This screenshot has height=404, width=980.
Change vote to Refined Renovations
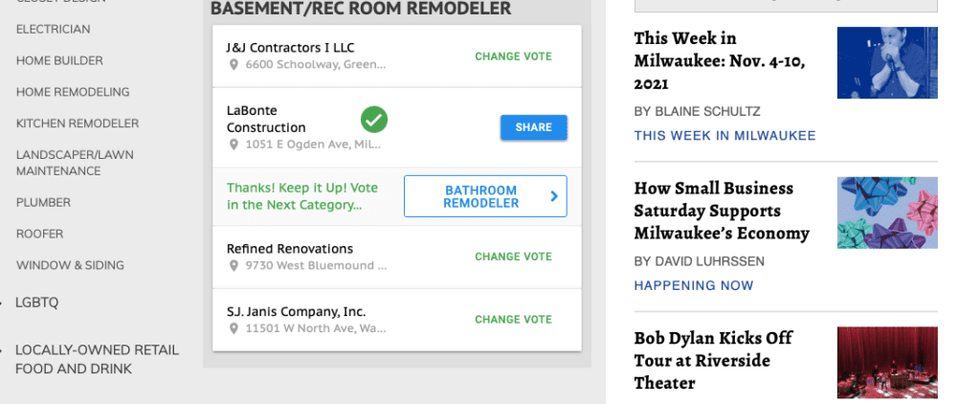[513, 257]
